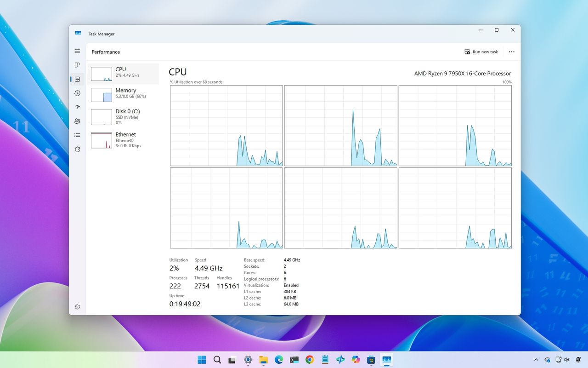Open File Explorer from taskbar
The width and height of the screenshot is (588, 368).
263,360
